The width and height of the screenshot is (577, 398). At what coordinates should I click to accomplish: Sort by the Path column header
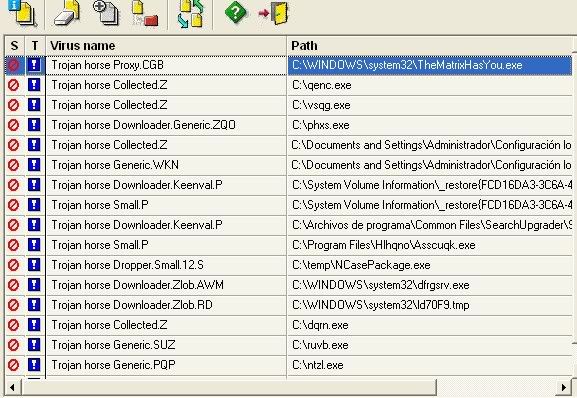[430, 46]
